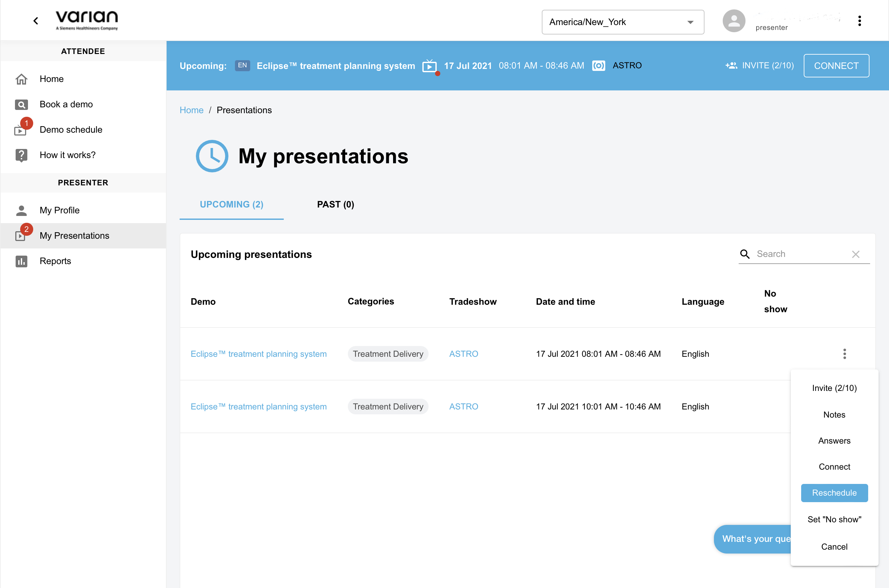This screenshot has height=588, width=889.
Task: Open the Eclipse demo link for 08:01 AM row
Action: coord(258,354)
